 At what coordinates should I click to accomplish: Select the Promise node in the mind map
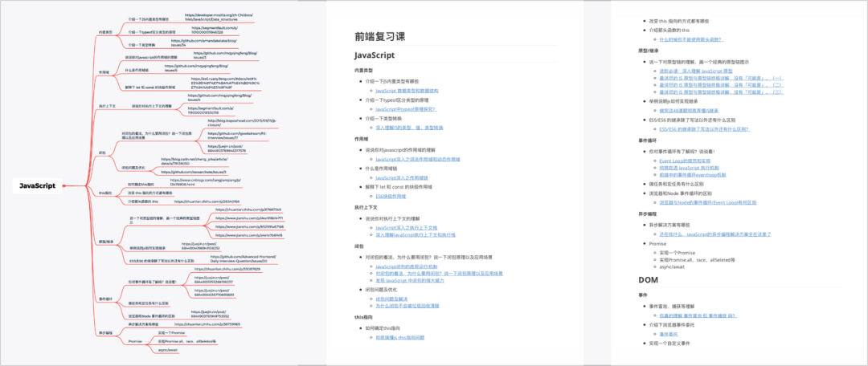click(136, 342)
